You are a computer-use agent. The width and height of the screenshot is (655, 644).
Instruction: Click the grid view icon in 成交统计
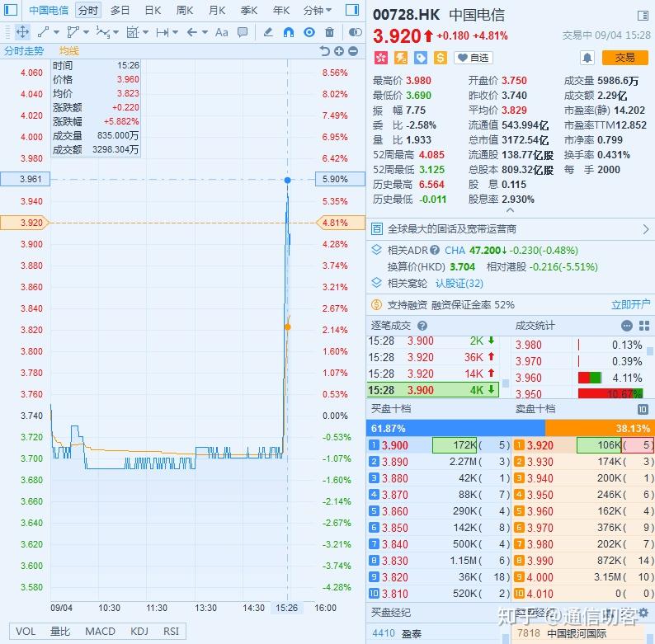pyautogui.click(x=644, y=326)
